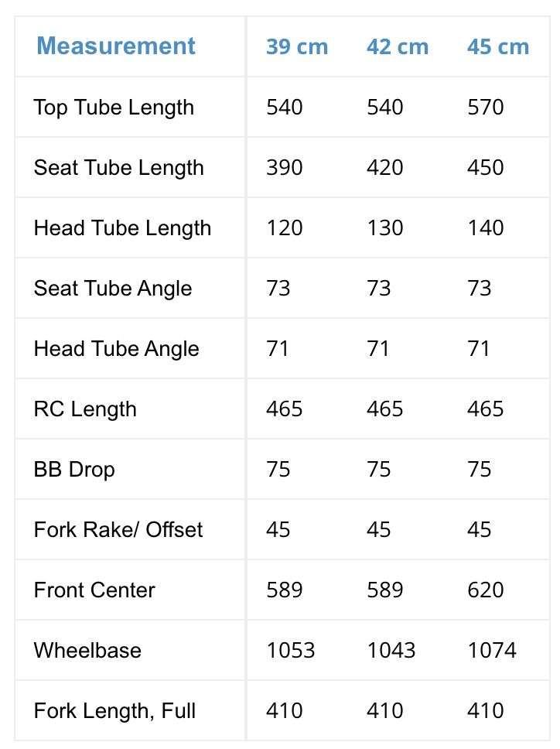Select the 42 cm size header

(398, 46)
